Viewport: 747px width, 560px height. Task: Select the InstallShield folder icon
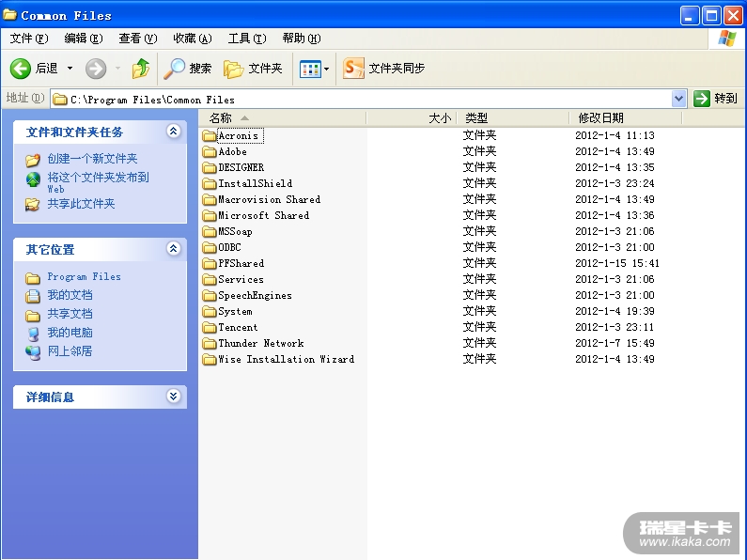(x=210, y=184)
